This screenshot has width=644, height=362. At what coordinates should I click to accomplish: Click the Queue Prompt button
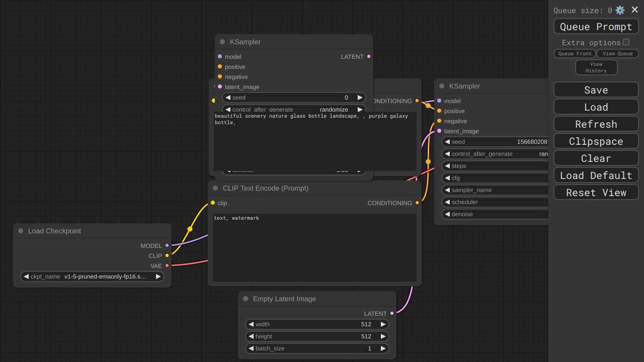596,27
